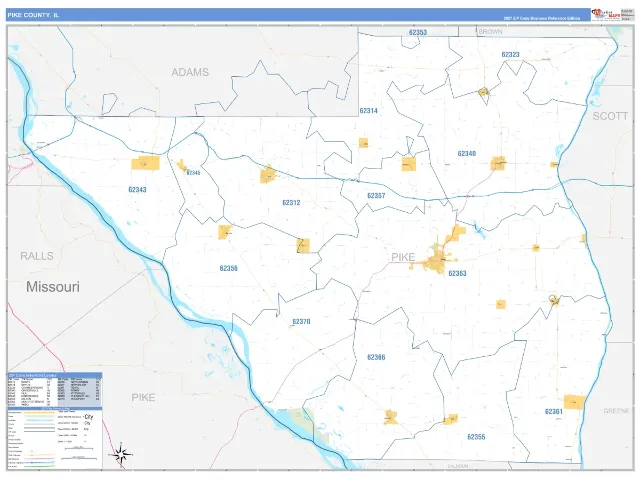The image size is (640, 480).
Task: Select ZIP code label 62353
Action: pos(418,32)
